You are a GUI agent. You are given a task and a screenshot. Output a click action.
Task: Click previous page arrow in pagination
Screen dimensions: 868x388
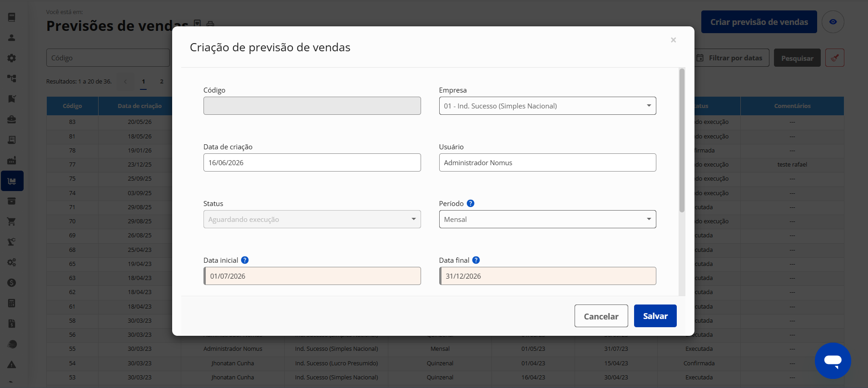pyautogui.click(x=125, y=82)
